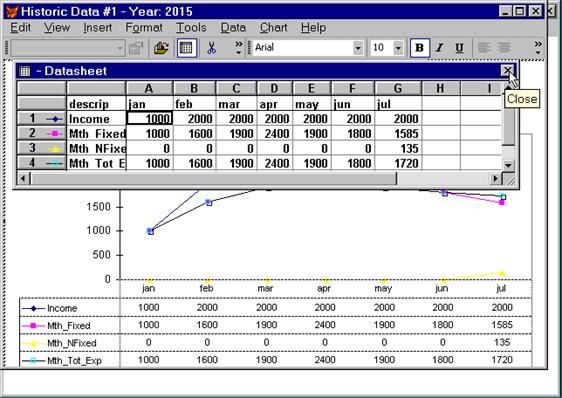Click the feb data point at 1600 on chart
The width and height of the screenshot is (562, 398).
(x=209, y=202)
